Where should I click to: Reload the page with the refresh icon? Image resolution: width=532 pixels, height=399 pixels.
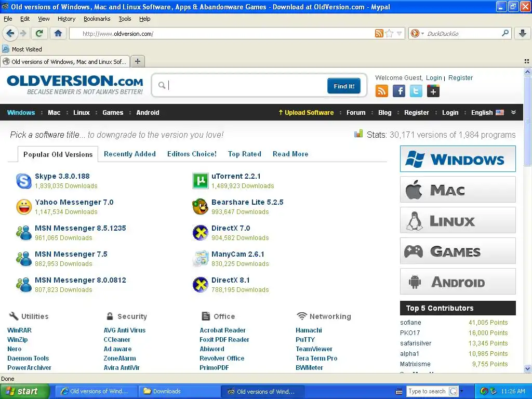39,33
